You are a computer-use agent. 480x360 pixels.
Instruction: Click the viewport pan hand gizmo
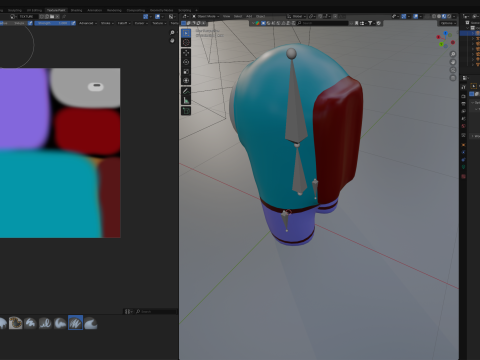(453, 62)
